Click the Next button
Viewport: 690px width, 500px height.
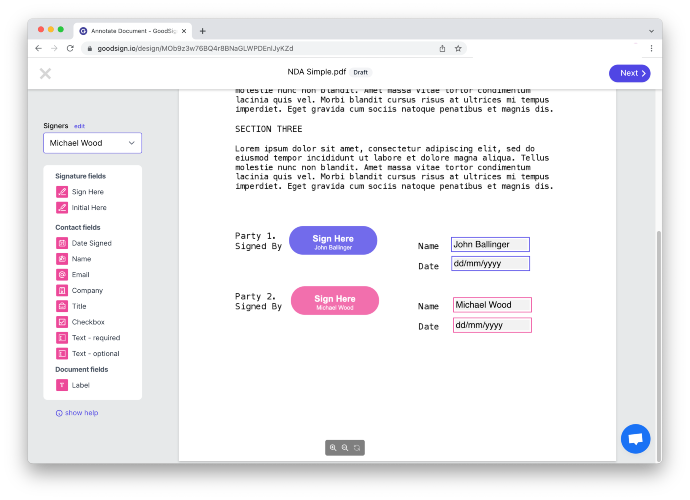[x=629, y=74]
